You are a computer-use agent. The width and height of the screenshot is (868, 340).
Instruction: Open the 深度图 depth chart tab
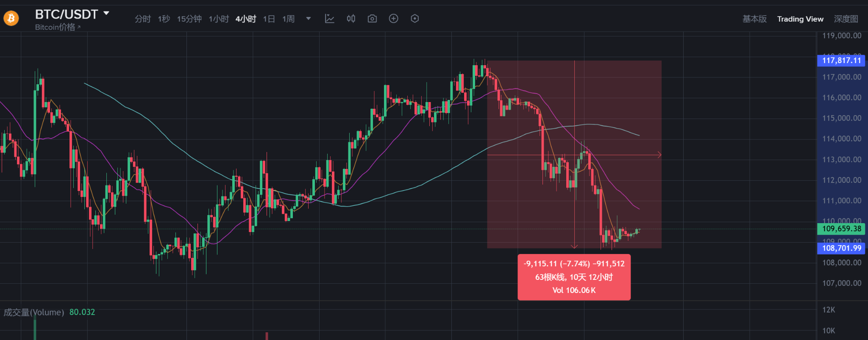click(846, 19)
